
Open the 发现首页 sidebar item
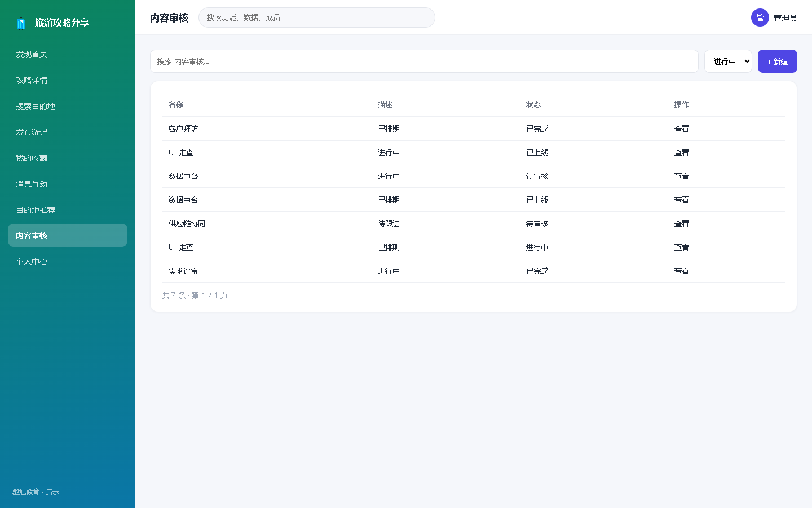point(68,54)
